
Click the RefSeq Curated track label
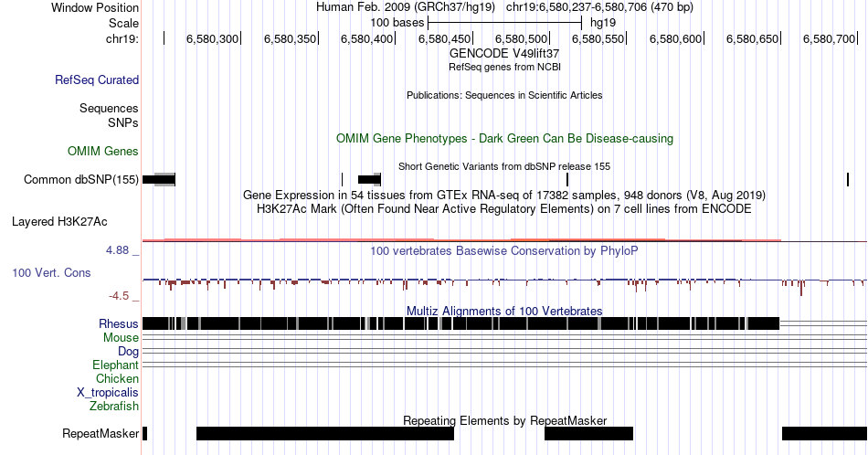(x=96, y=79)
